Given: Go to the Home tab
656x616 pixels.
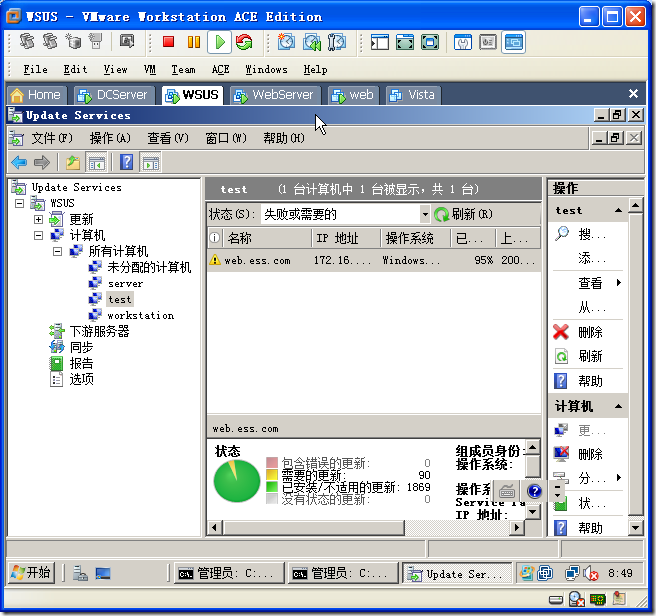Looking at the screenshot, I should tap(37, 95).
